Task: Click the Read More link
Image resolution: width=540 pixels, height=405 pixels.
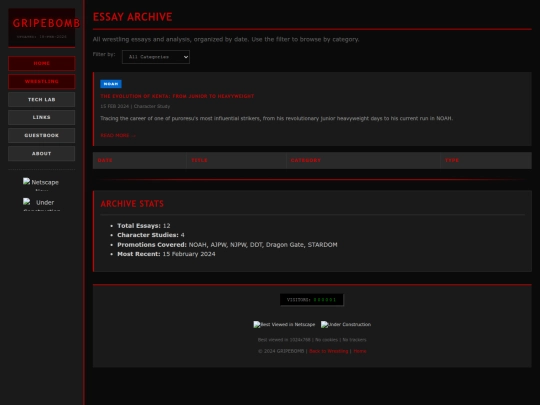Action: [x=118, y=135]
